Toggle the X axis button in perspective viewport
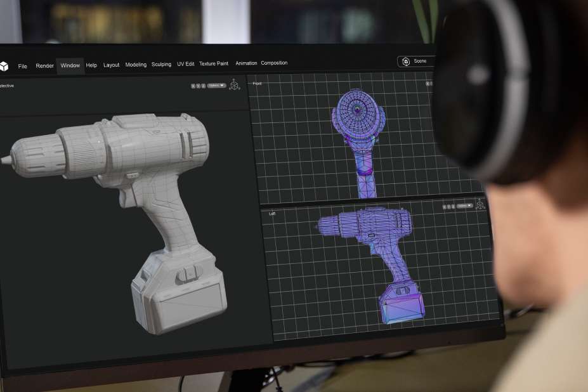This screenshot has height=392, width=588. click(193, 86)
